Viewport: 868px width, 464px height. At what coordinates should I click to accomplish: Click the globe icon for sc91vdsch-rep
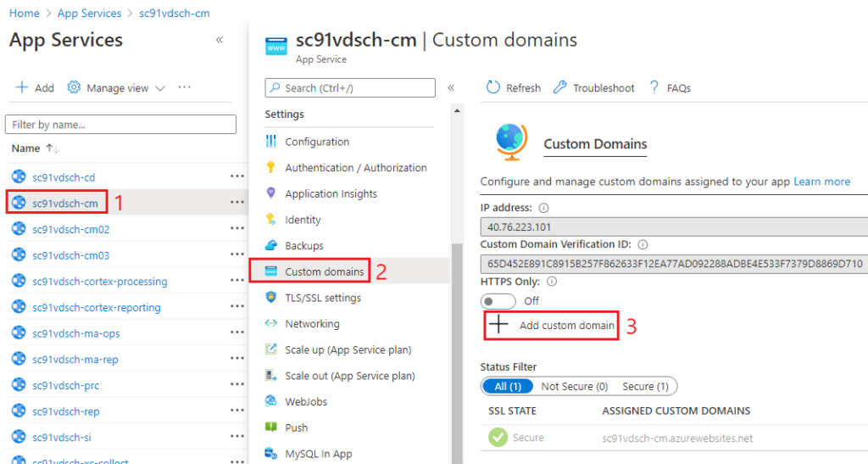19,411
